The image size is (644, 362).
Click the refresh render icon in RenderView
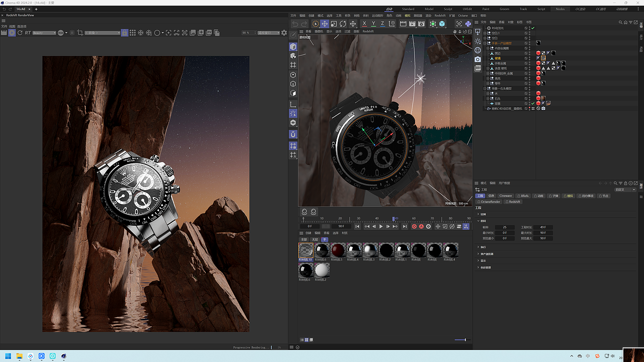click(20, 33)
